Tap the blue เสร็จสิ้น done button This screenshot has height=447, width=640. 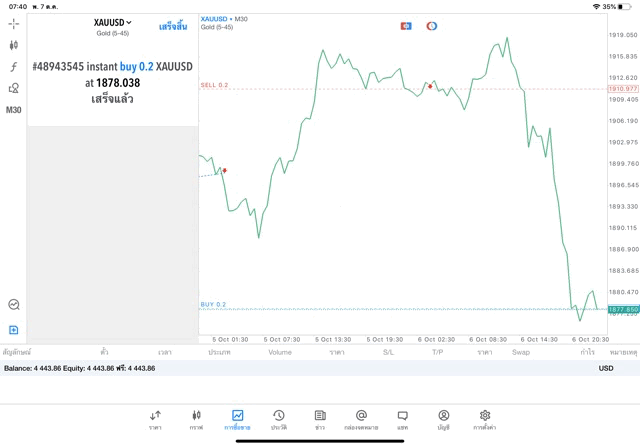point(173,26)
